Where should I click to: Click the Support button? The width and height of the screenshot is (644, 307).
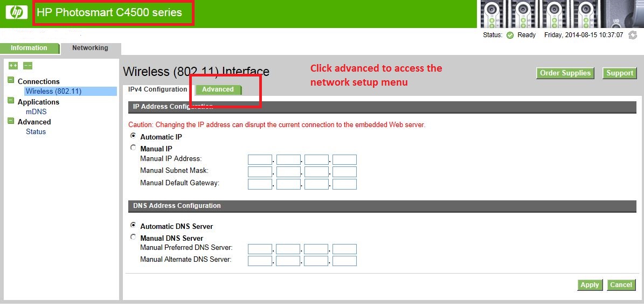pyautogui.click(x=619, y=73)
